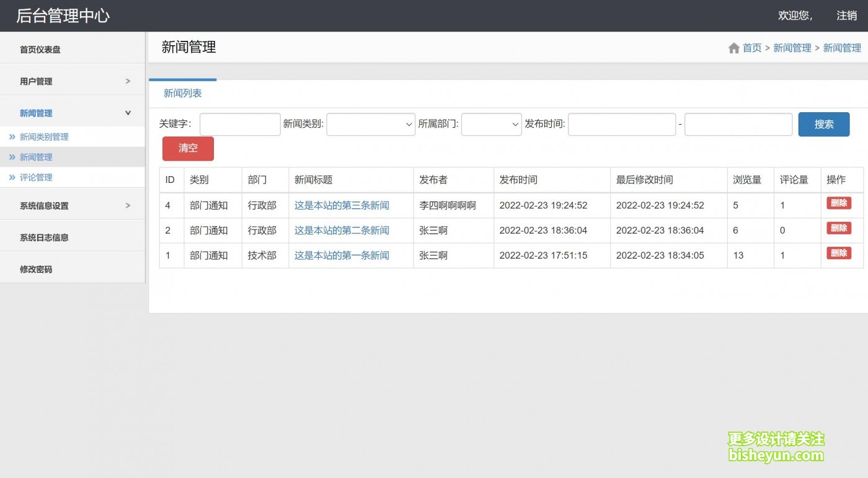Open the 新闻类别 dropdown
This screenshot has width=868, height=478.
click(x=370, y=124)
